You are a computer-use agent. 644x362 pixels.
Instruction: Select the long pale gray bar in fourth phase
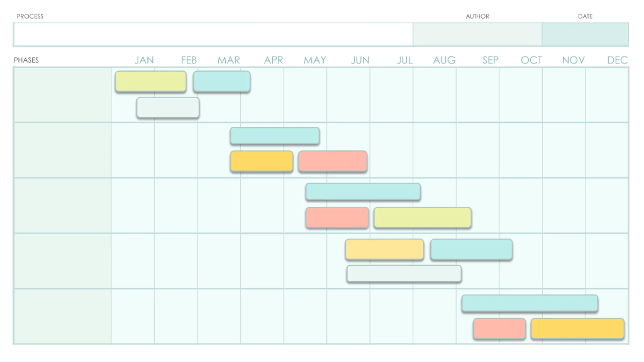coord(404,274)
